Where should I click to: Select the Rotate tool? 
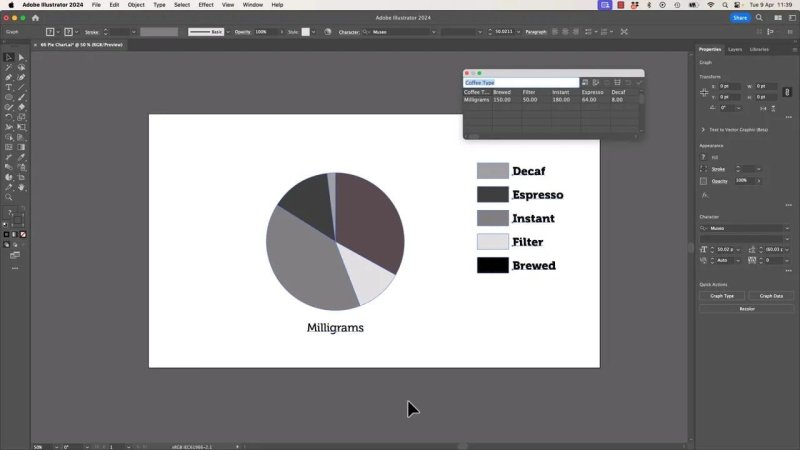point(9,117)
